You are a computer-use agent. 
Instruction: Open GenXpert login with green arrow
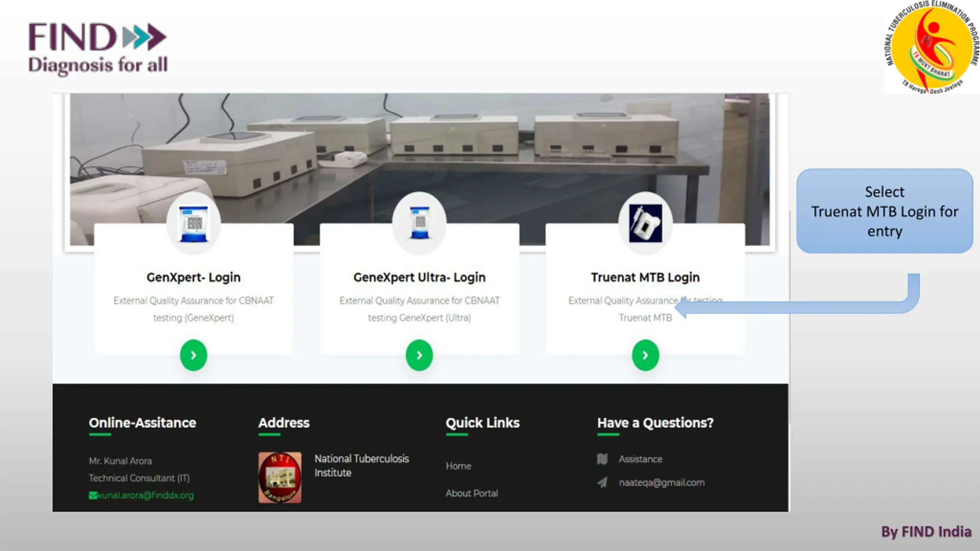[194, 355]
